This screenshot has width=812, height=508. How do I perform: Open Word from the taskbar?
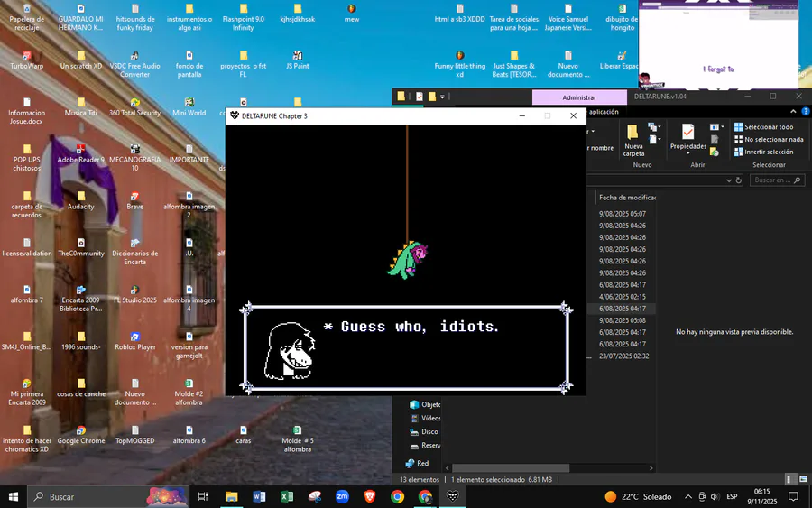tap(259, 496)
